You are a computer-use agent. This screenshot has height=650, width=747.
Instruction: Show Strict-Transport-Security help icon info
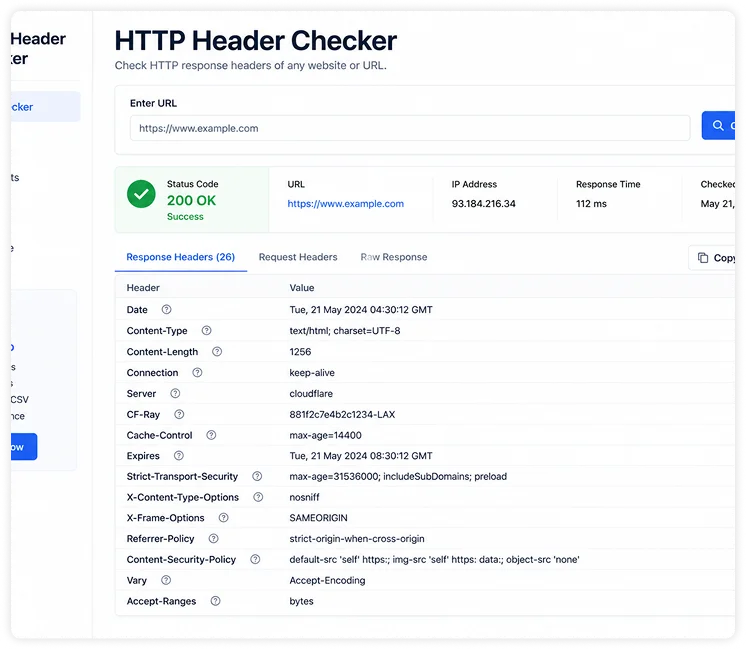coord(257,476)
